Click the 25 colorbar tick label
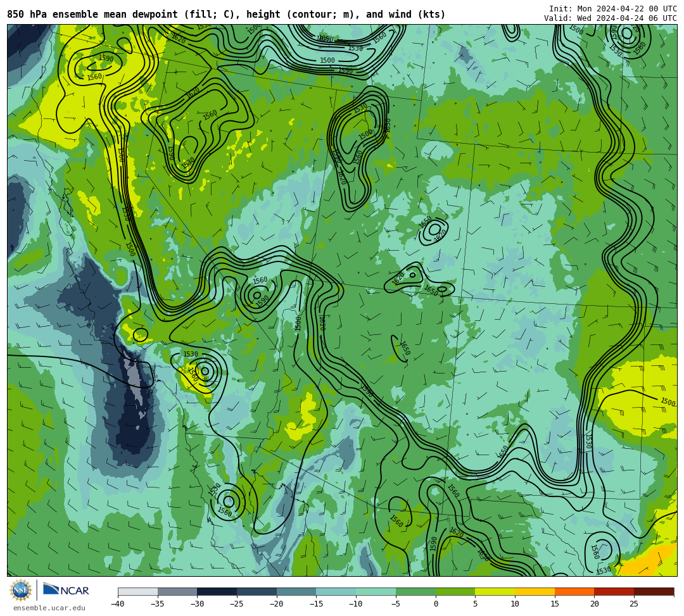The height and width of the screenshot is (616, 684). coord(634,604)
